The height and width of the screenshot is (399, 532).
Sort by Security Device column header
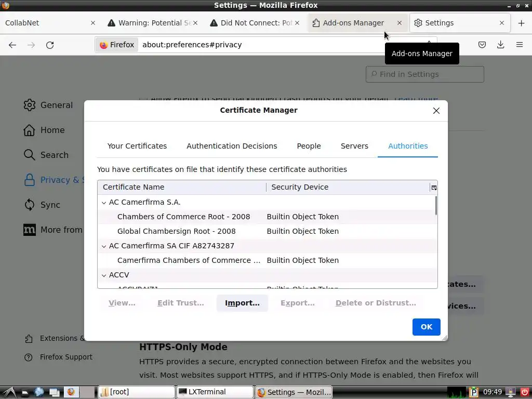point(348,187)
